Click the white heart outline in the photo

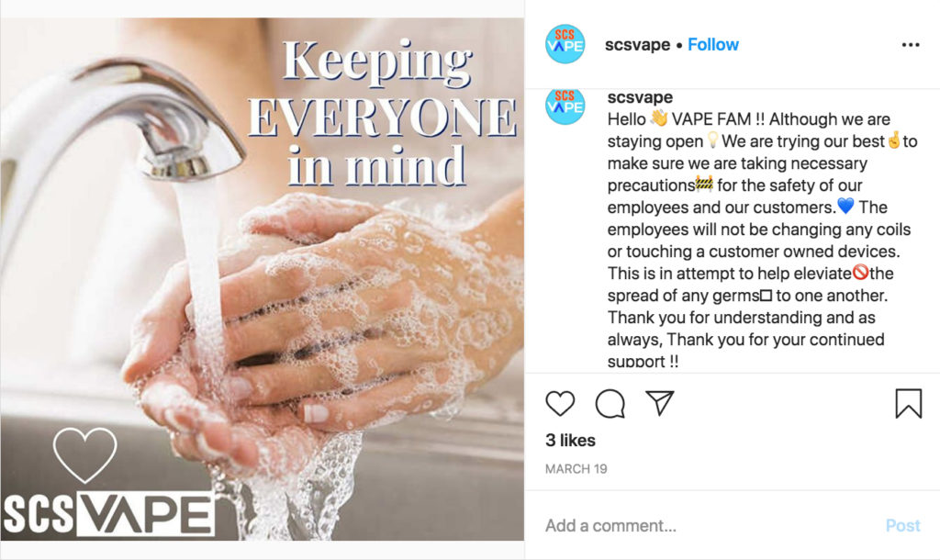pos(84,455)
